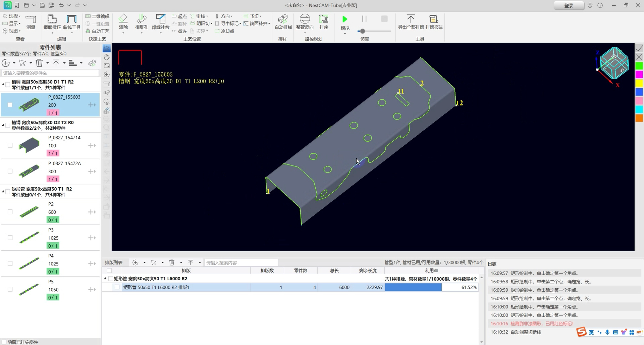Click 起点 start point option

tap(179, 16)
